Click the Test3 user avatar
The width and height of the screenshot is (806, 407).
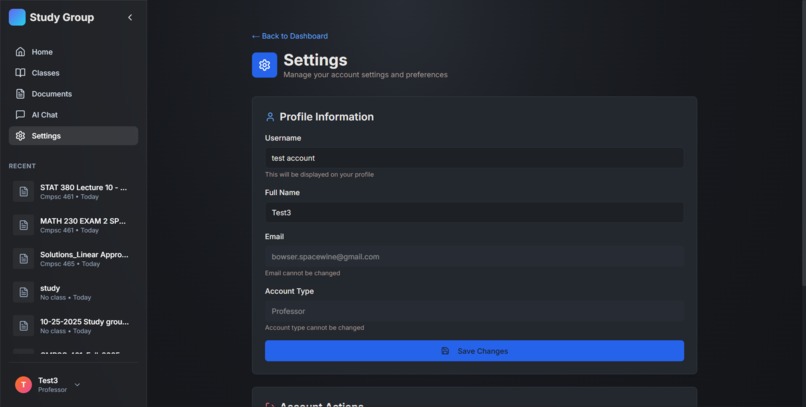(x=23, y=384)
